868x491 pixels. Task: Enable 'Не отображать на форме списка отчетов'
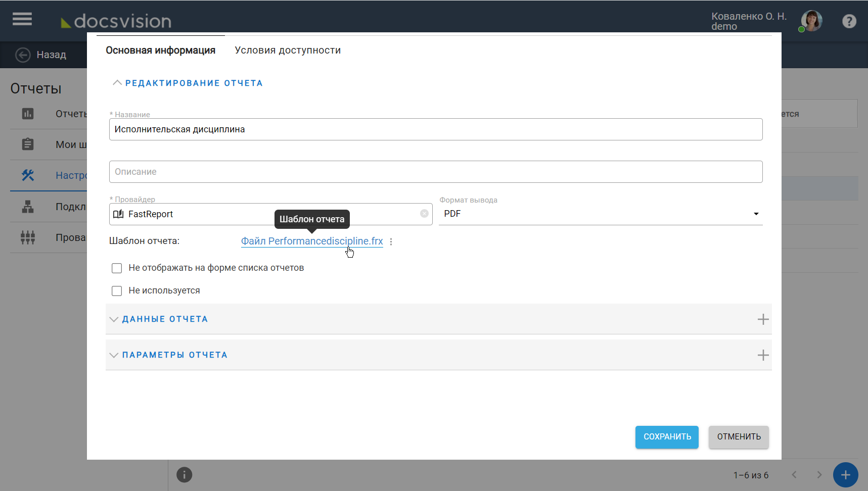117,268
